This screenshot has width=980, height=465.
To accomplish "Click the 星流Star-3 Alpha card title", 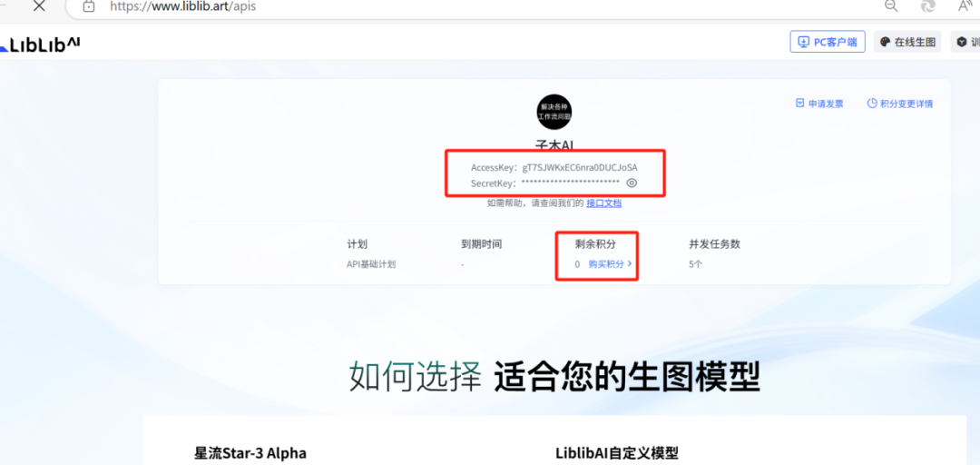I will click(x=250, y=453).
